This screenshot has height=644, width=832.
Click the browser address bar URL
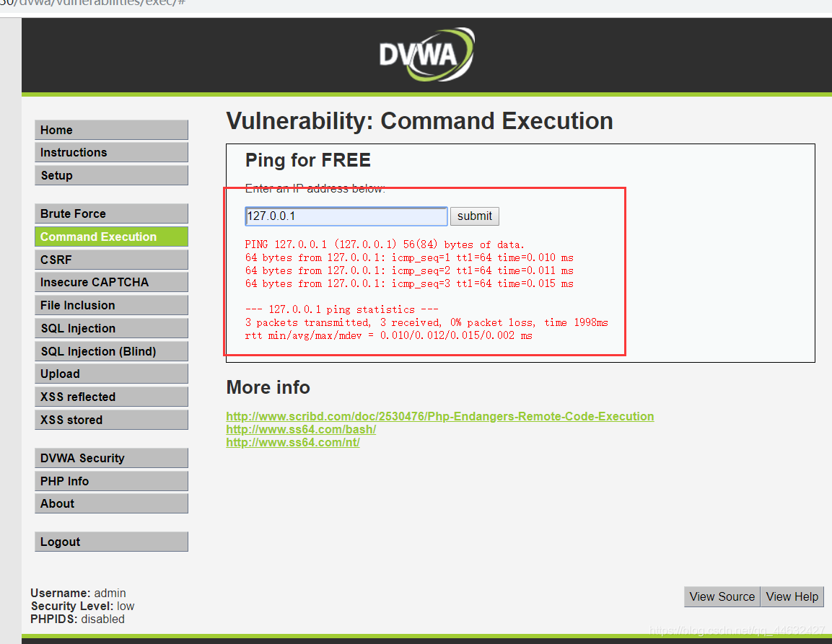click(x=92, y=3)
